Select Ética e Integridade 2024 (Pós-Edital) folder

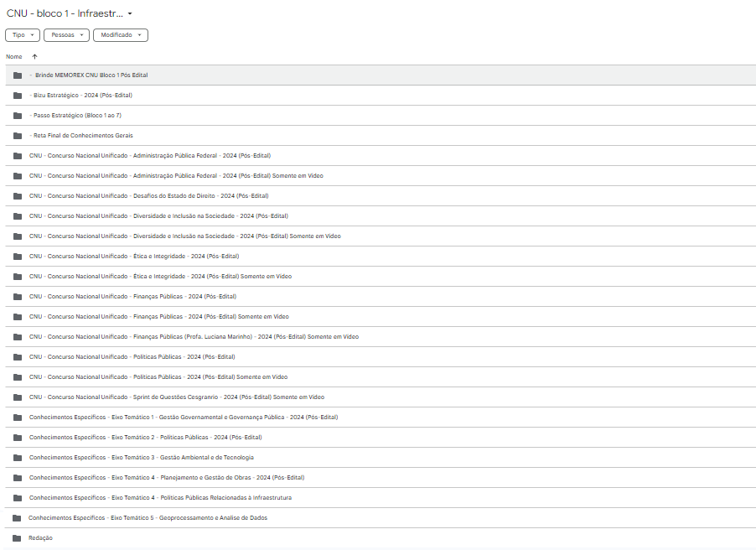(381, 257)
